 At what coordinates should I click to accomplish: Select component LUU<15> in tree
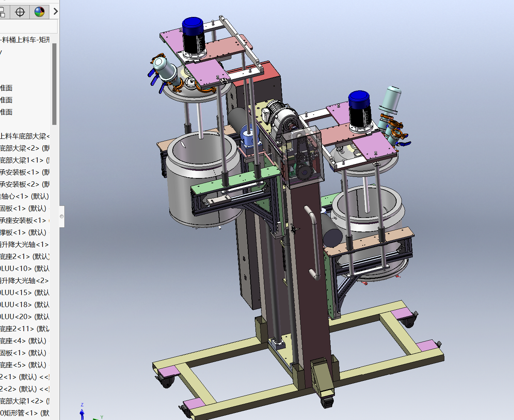(x=25, y=292)
